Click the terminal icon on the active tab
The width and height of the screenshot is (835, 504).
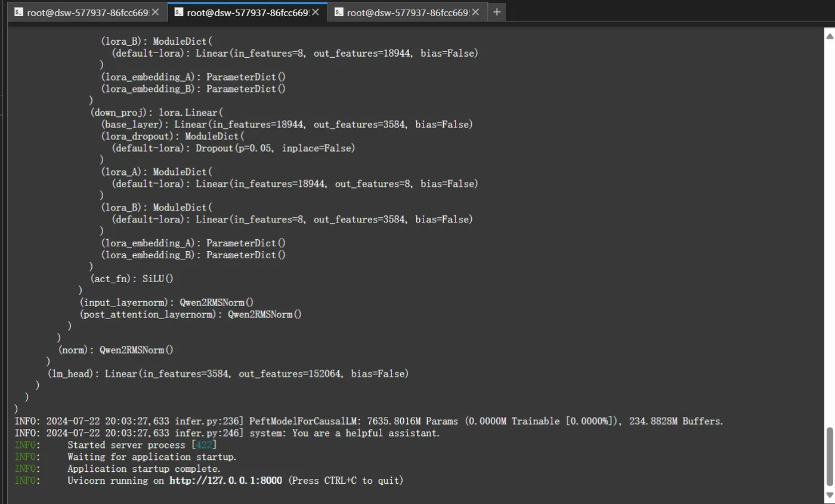click(179, 12)
